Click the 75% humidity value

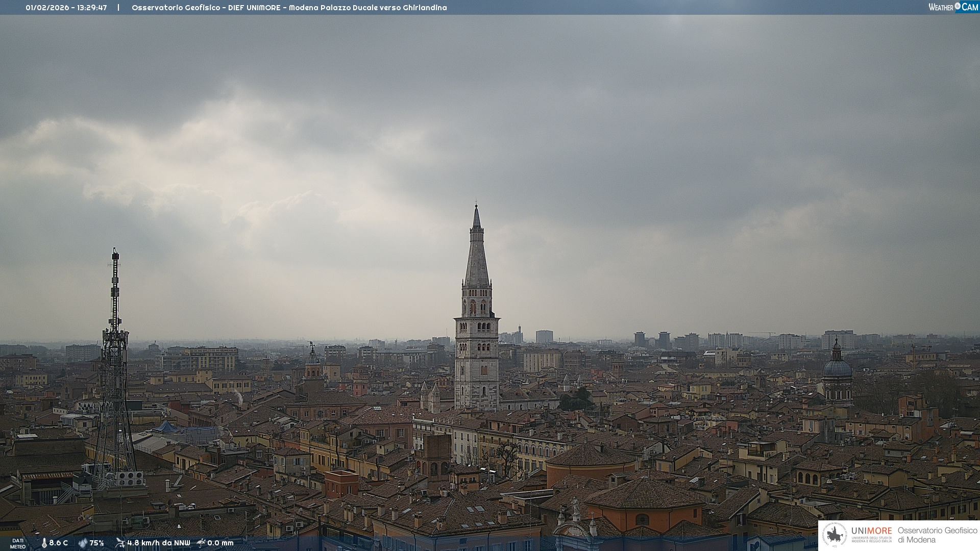pos(96,543)
